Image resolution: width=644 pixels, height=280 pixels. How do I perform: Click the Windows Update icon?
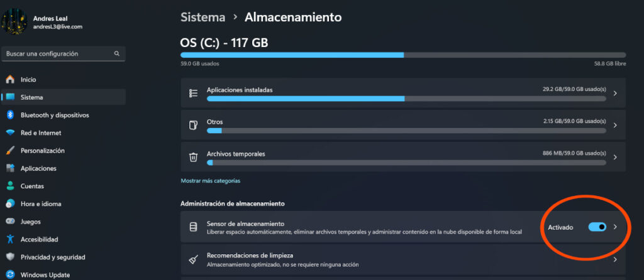(10, 275)
